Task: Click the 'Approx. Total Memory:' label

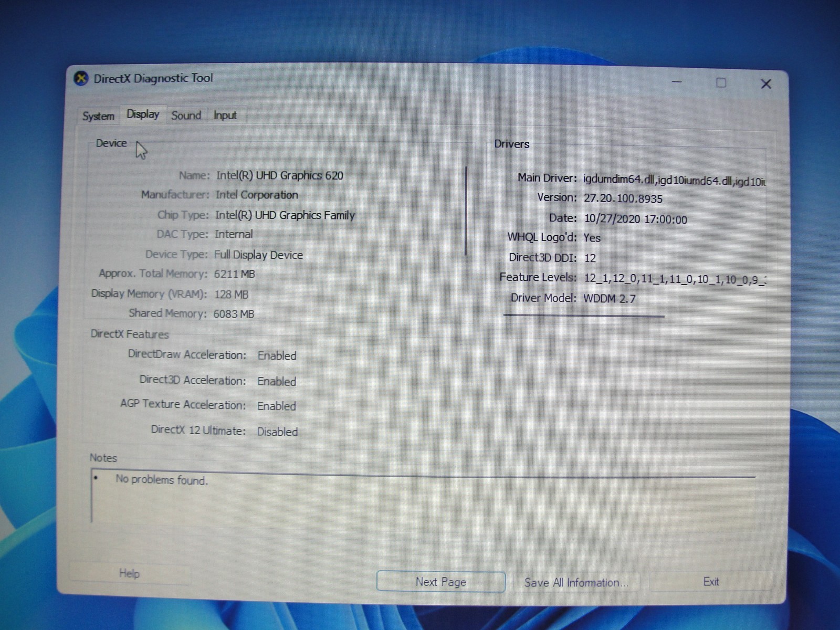Action: pos(153,274)
